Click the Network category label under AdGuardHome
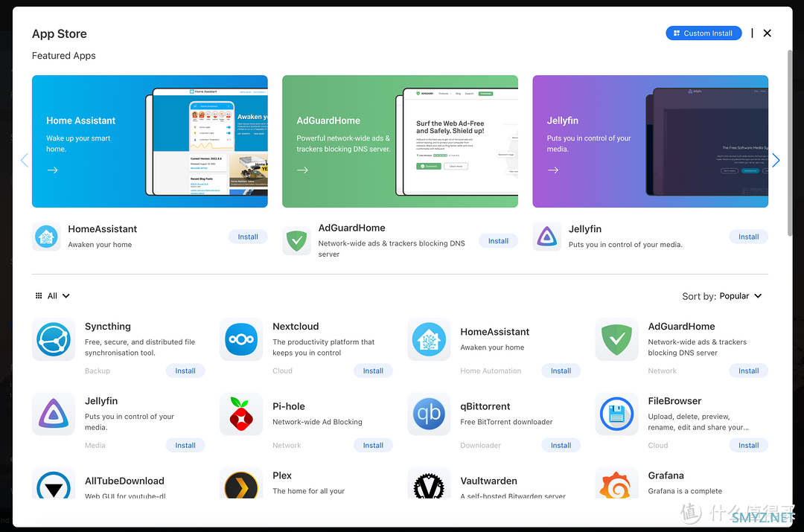This screenshot has height=532, width=804. pyautogui.click(x=662, y=371)
